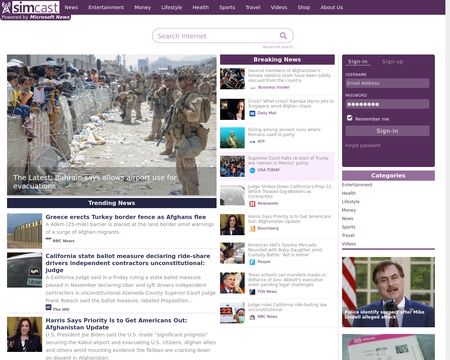Open the Advanced search link
The height and width of the screenshot is (360, 450).
tap(278, 47)
